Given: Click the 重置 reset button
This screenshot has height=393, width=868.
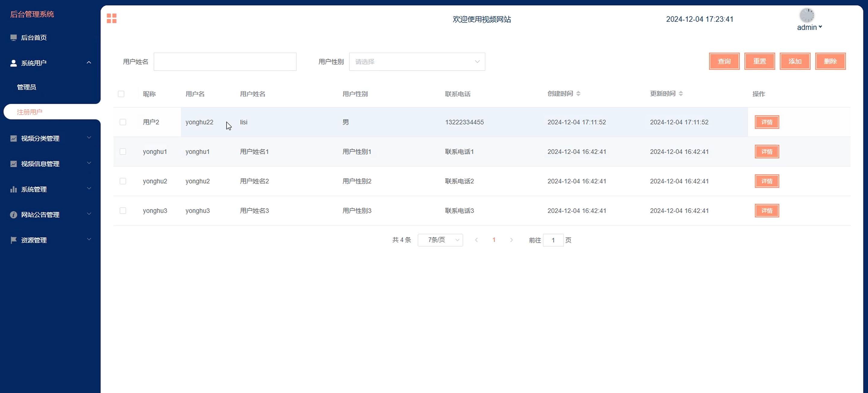Looking at the screenshot, I should pos(759,61).
